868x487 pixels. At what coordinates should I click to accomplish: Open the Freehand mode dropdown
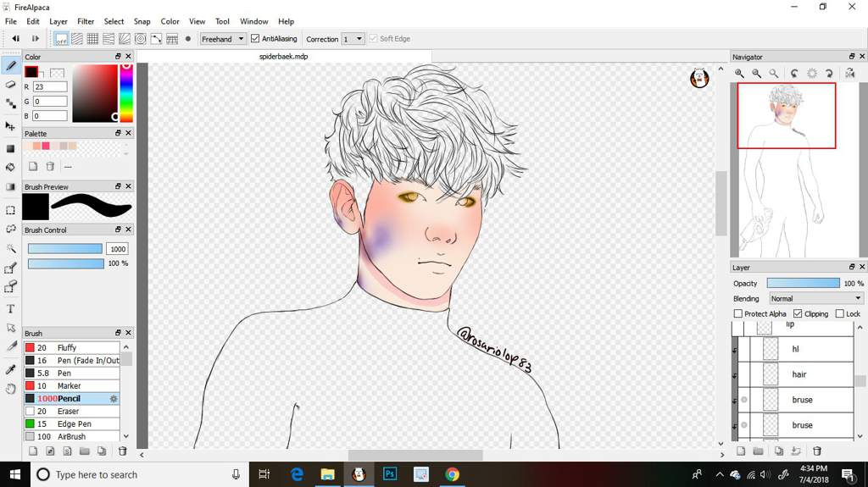[x=223, y=39]
